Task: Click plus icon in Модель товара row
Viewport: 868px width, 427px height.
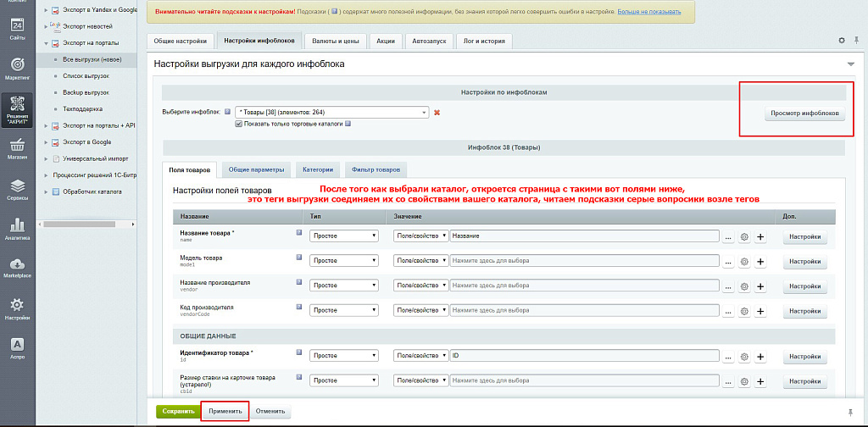Action: 760,262
